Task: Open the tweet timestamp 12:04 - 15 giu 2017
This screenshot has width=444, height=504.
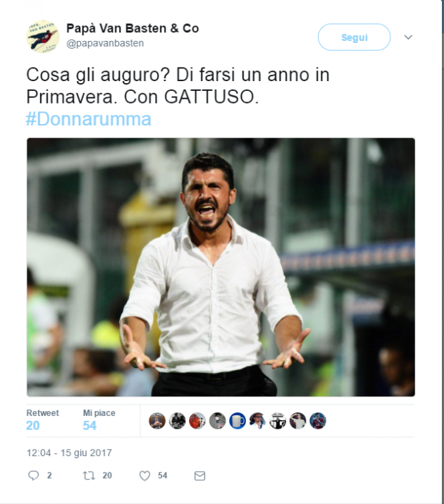Action: [69, 453]
